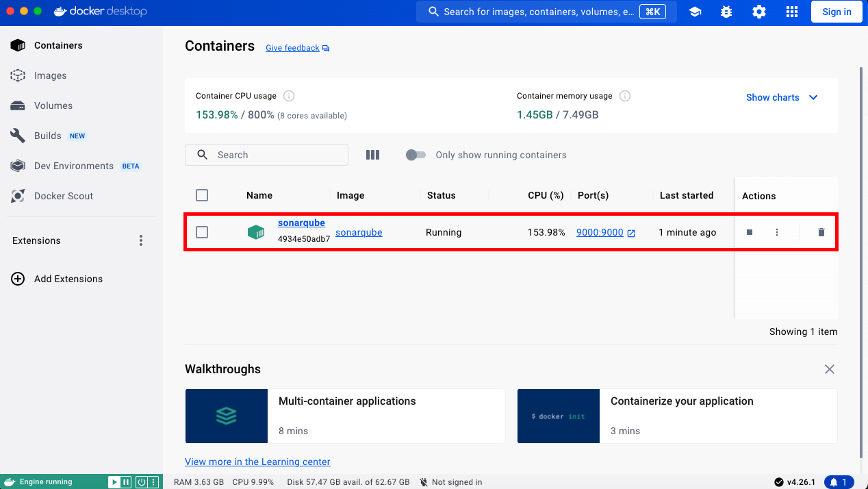Delete the sonarqube container trash icon
Screen dimensions: 868x489
(x=821, y=232)
